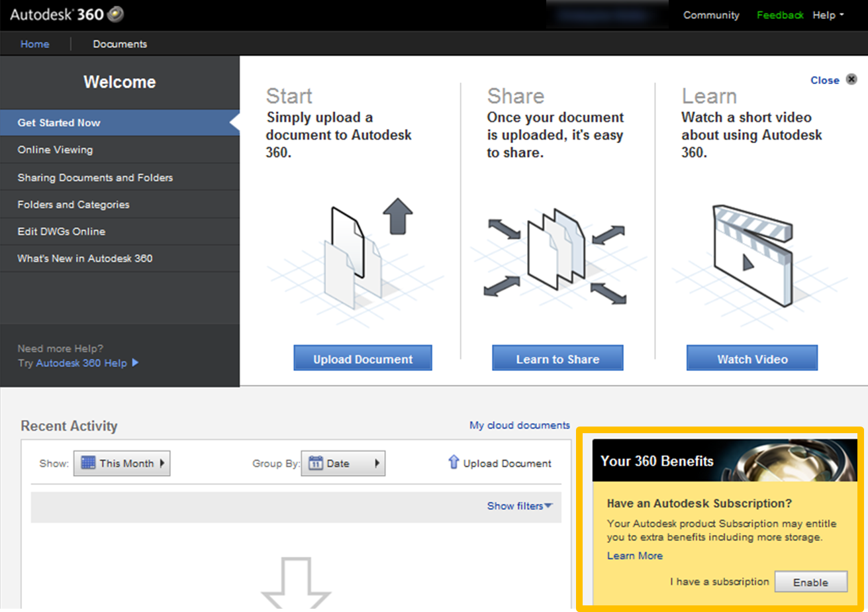The height and width of the screenshot is (612, 868).
Task: Open the Group By Date dropdown
Action: click(343, 463)
